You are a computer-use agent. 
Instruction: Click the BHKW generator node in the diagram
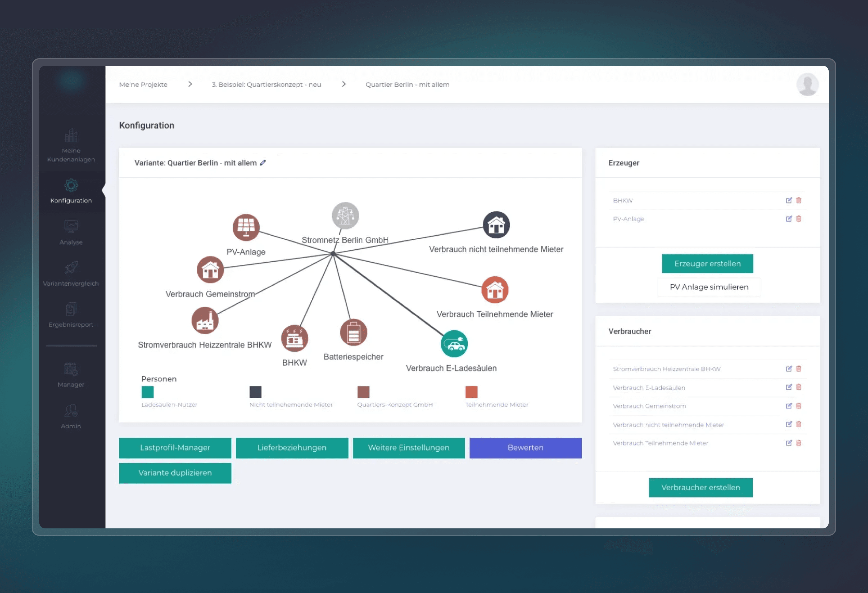tap(294, 338)
